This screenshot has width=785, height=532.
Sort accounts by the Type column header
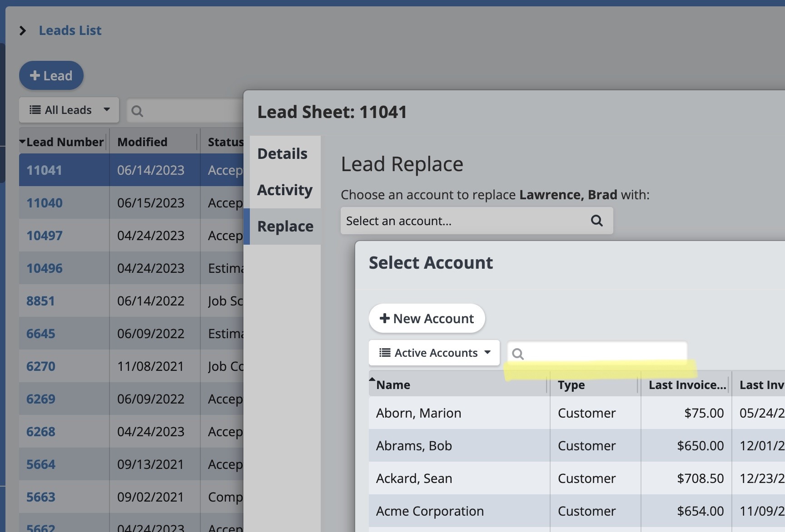click(x=571, y=385)
